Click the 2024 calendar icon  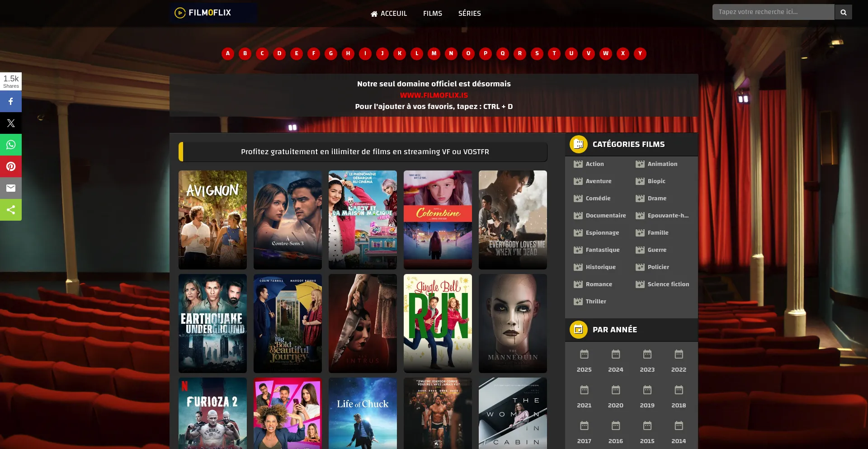tap(616, 354)
